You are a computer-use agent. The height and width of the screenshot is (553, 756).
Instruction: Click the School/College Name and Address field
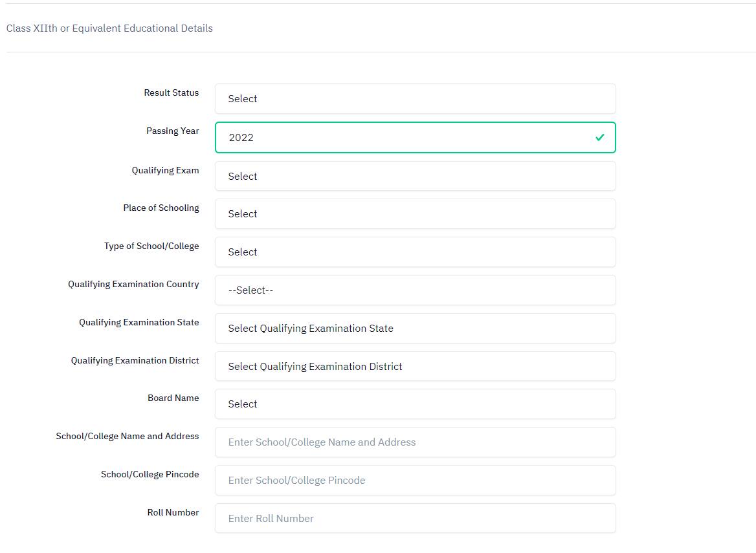point(415,442)
